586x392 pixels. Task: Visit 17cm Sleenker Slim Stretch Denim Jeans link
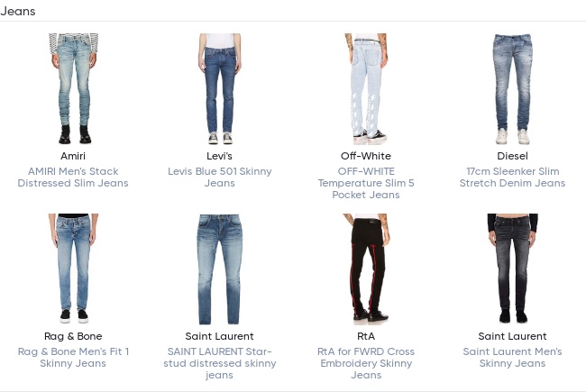512,178
